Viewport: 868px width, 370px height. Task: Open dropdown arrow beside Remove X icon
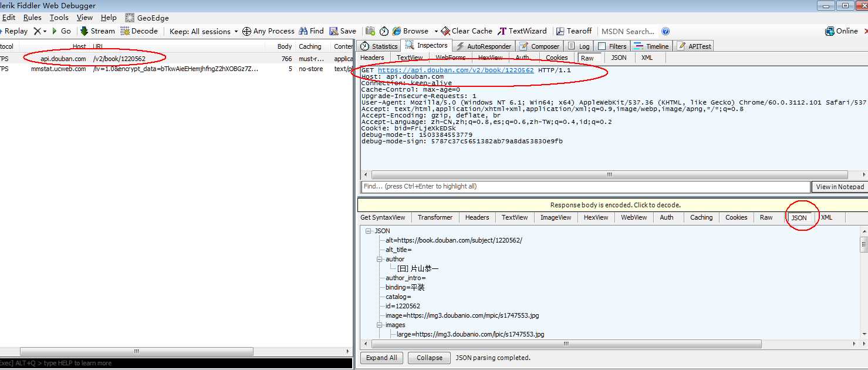(x=45, y=31)
